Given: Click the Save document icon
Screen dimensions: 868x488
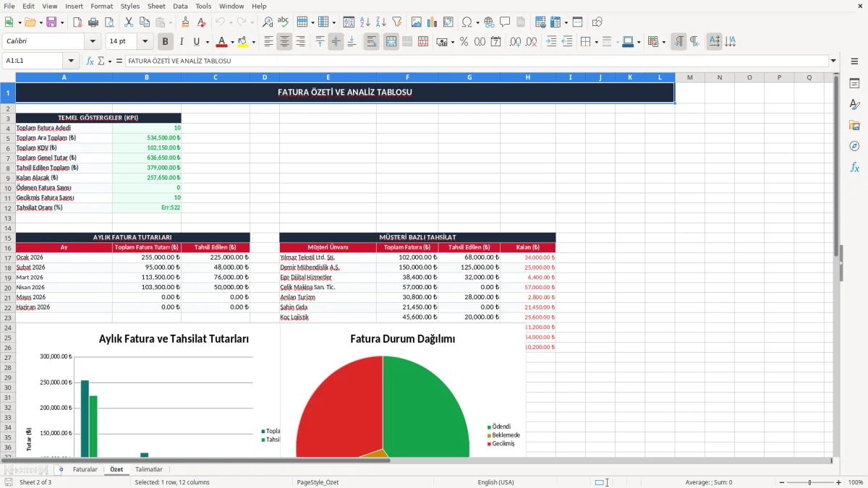Looking at the screenshot, I should pos(51,22).
